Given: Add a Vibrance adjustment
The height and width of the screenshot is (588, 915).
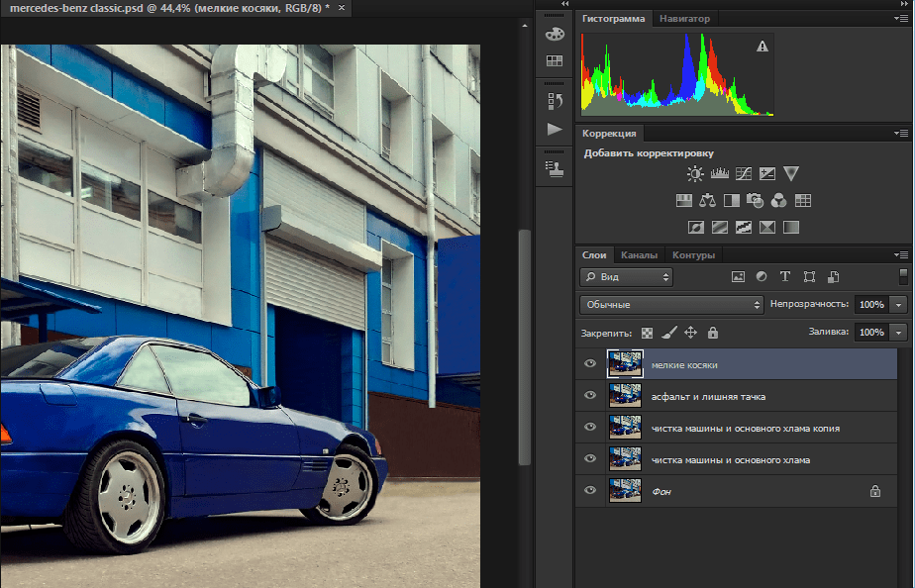Looking at the screenshot, I should point(791,173).
